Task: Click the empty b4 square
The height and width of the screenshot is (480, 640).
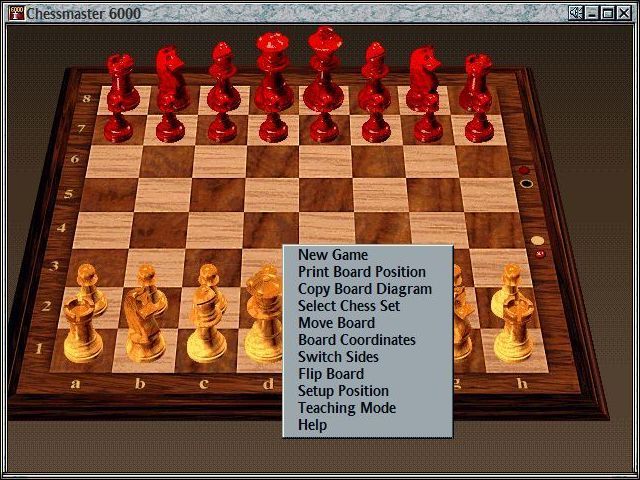Action: click(x=159, y=231)
